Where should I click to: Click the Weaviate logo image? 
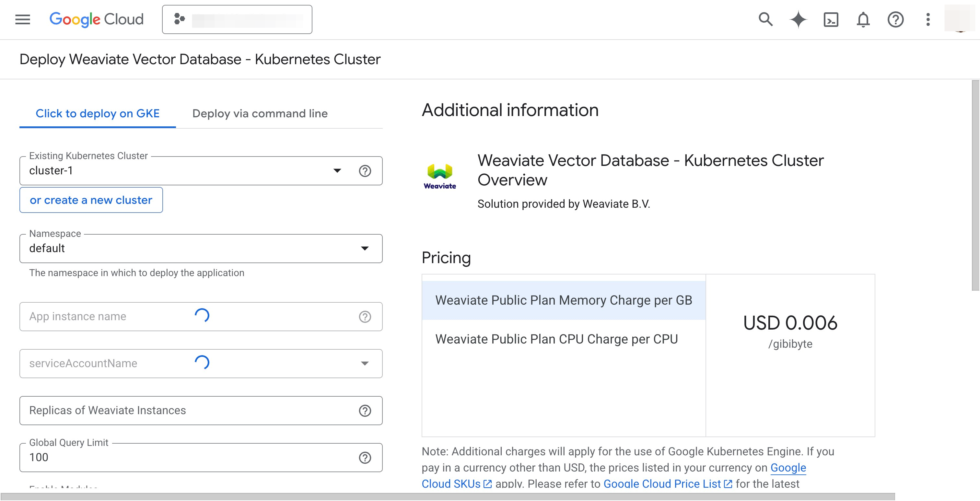439,176
